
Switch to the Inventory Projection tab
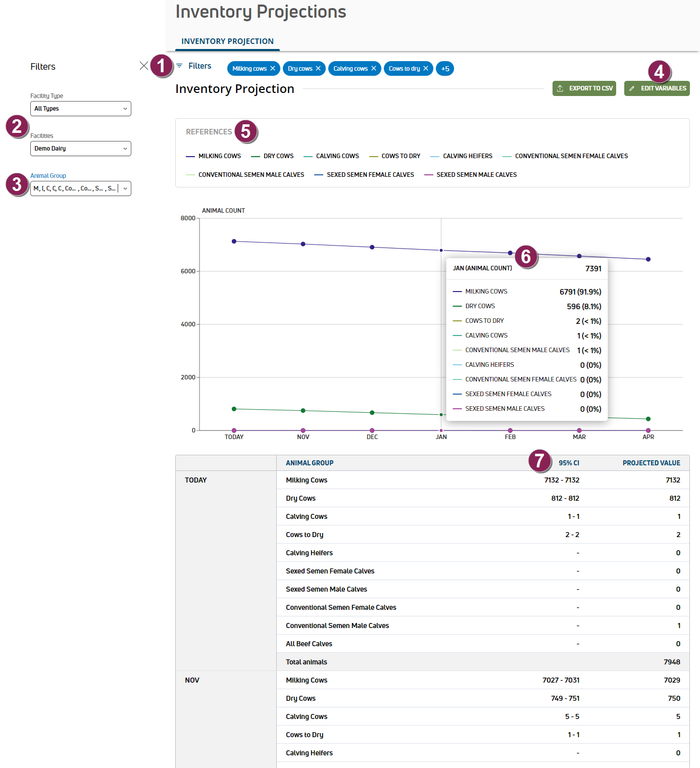pyautogui.click(x=227, y=41)
